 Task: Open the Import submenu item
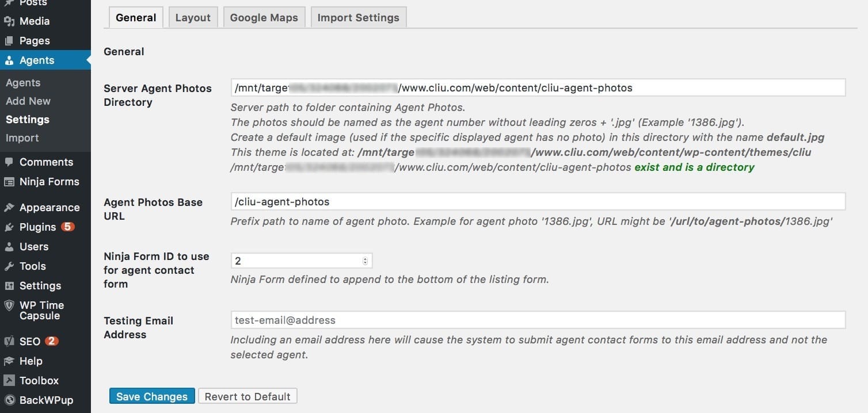22,138
